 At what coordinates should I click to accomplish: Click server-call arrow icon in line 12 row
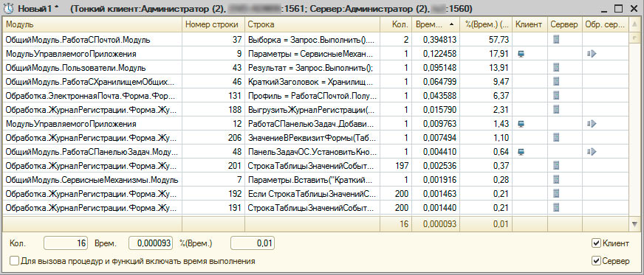(x=592, y=123)
